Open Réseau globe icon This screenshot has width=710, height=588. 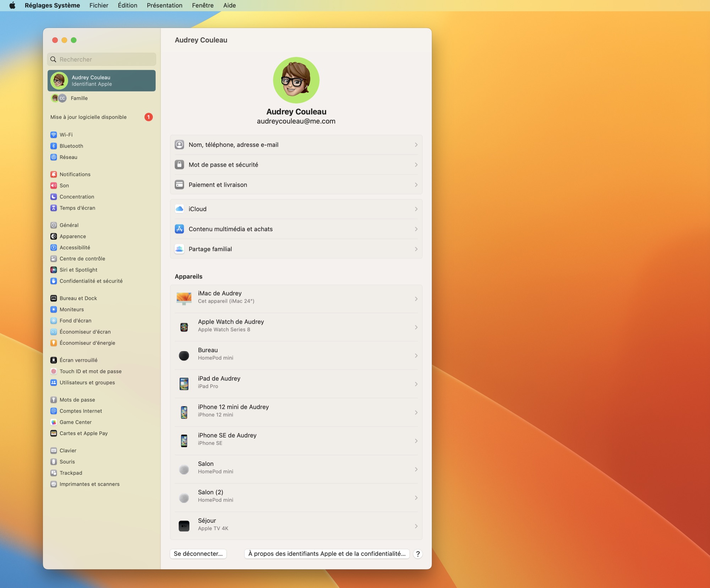pos(54,157)
